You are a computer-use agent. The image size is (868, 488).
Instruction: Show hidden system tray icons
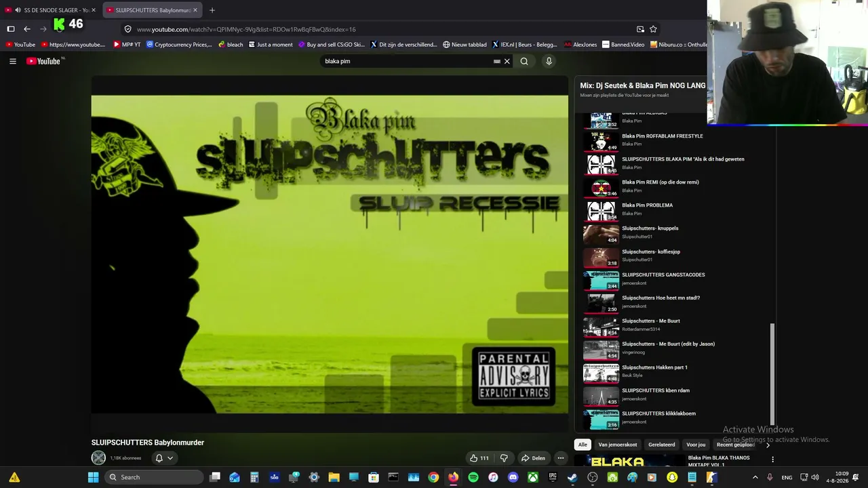coord(755,477)
